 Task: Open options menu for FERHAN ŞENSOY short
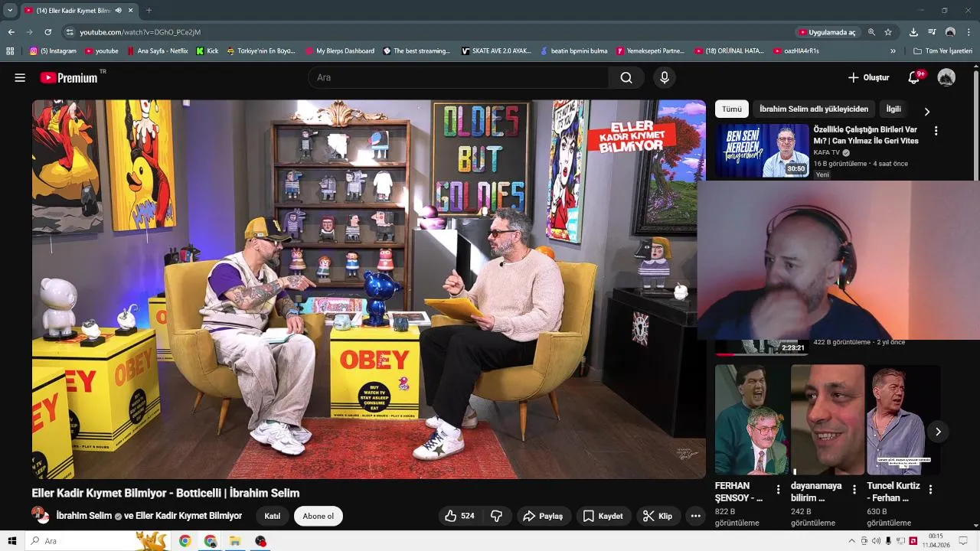[x=779, y=489]
